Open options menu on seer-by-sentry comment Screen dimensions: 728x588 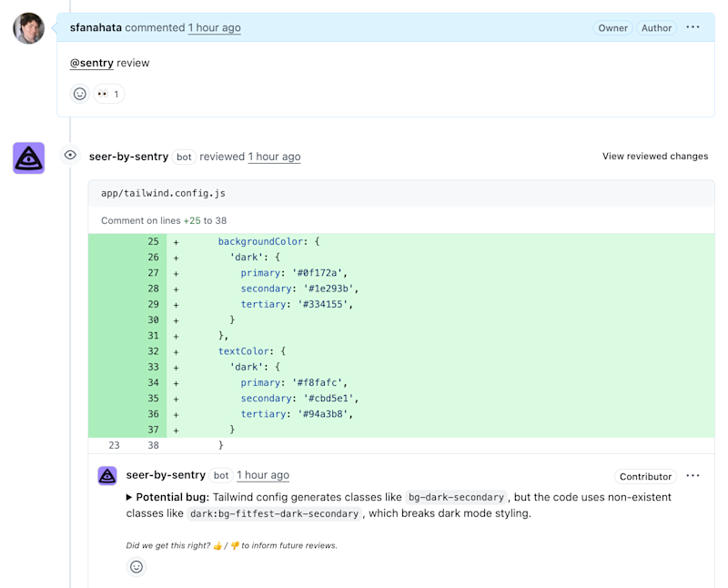[693, 476]
